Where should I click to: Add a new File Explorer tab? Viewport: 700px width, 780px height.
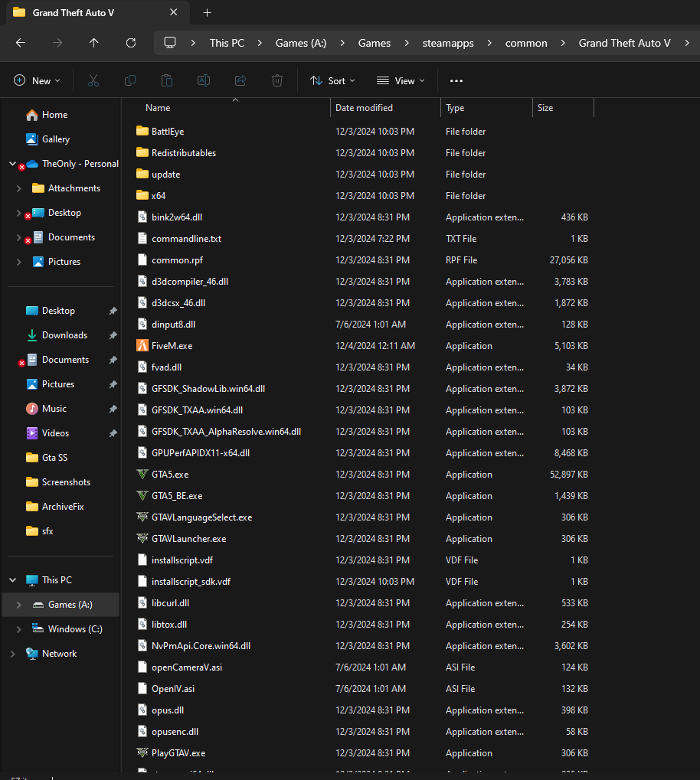pyautogui.click(x=207, y=13)
